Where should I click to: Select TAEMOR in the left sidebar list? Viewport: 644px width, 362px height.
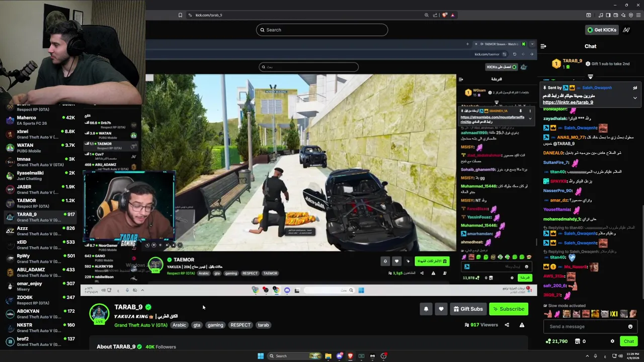pos(40,203)
